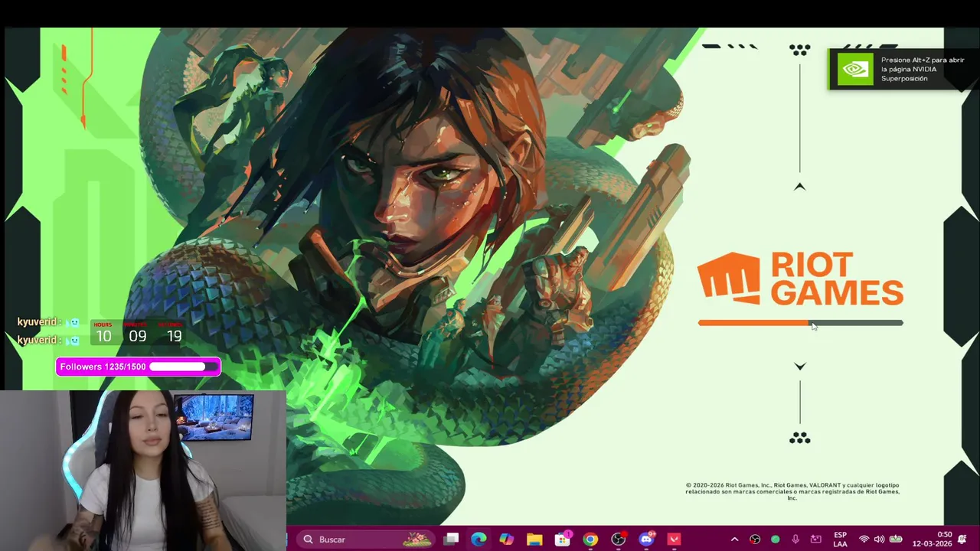Expand the hidden system tray icons
The height and width of the screenshot is (551, 980).
coord(734,540)
